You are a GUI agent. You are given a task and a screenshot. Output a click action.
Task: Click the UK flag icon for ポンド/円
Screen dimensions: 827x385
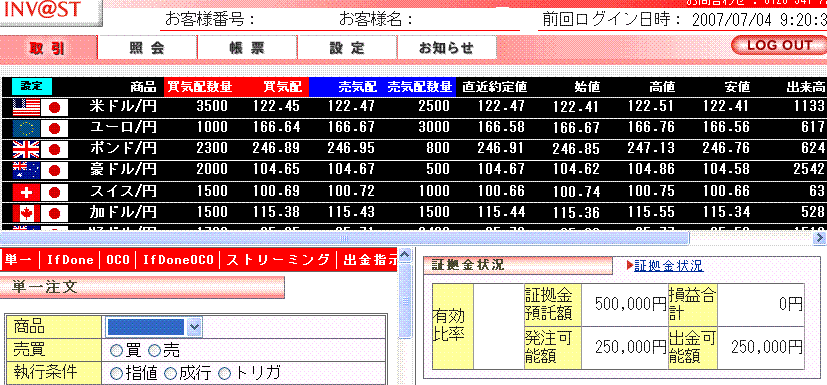tap(26, 149)
